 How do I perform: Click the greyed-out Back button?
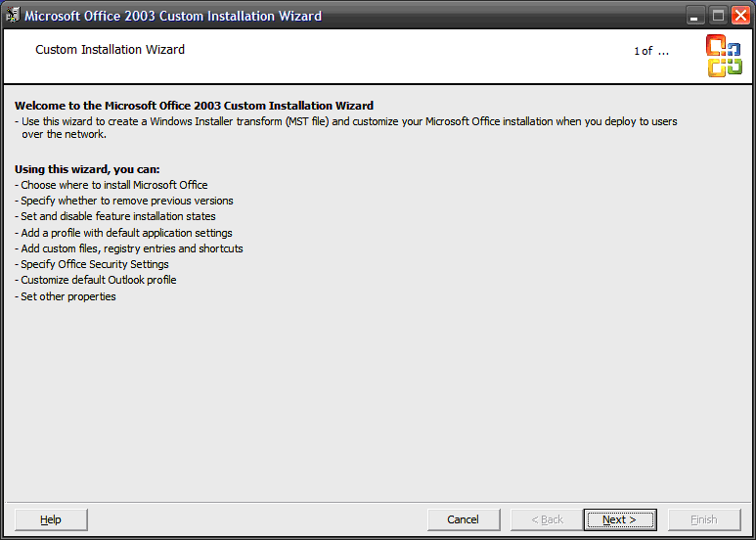[x=547, y=519]
